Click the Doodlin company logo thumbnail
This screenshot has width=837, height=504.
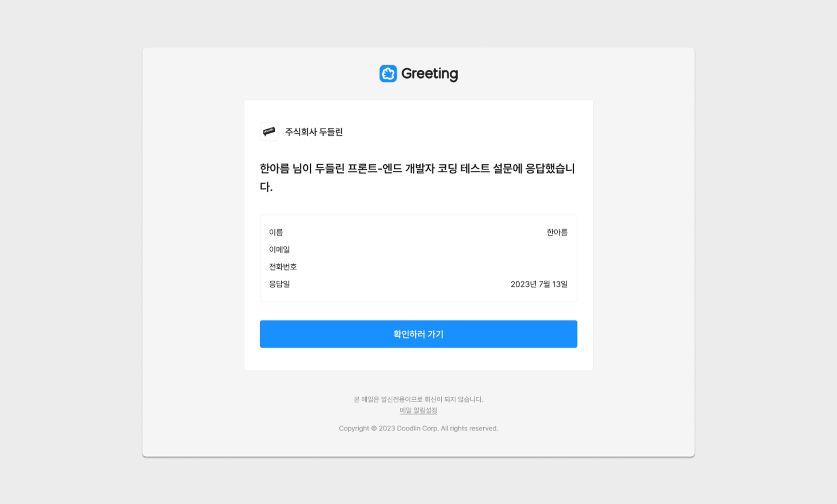tap(269, 131)
